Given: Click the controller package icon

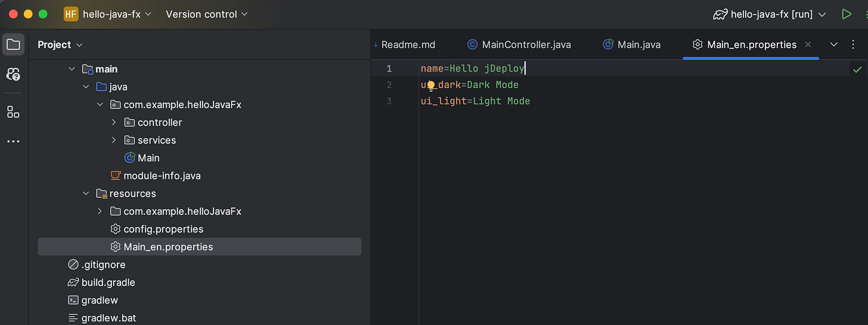Looking at the screenshot, I should tap(129, 122).
